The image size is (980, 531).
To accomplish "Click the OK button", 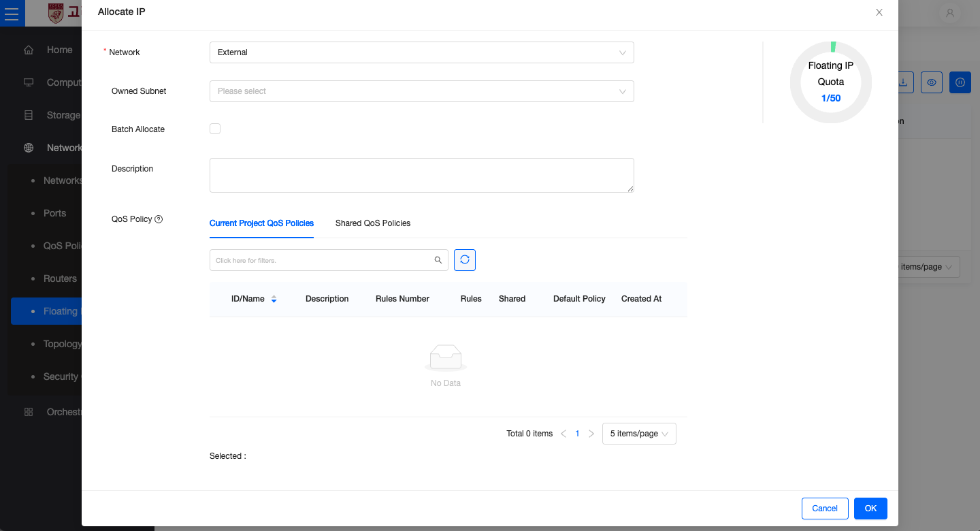I will click(x=870, y=509).
